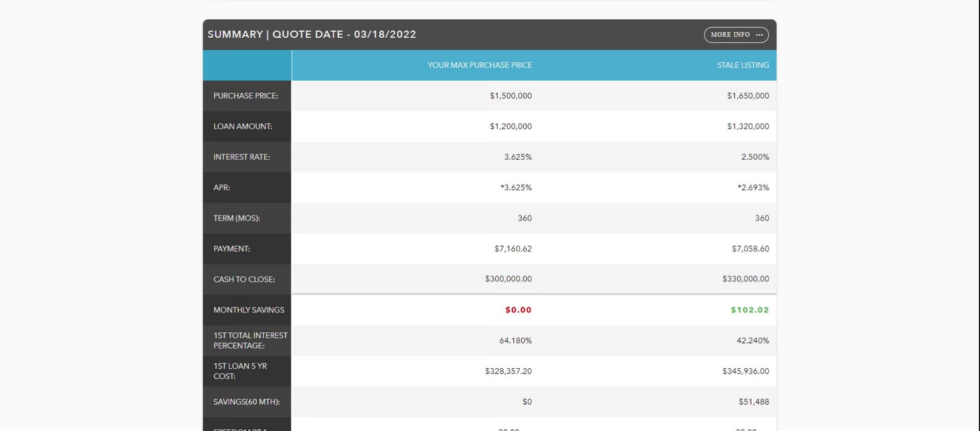Click the $1,200,000 loan amount value

pos(510,126)
